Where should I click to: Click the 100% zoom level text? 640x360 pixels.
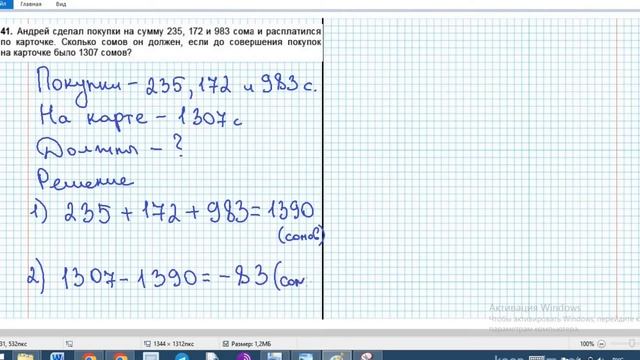point(587,344)
